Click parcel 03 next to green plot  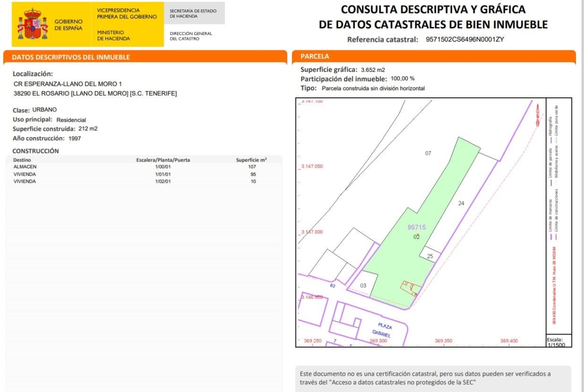click(x=363, y=285)
